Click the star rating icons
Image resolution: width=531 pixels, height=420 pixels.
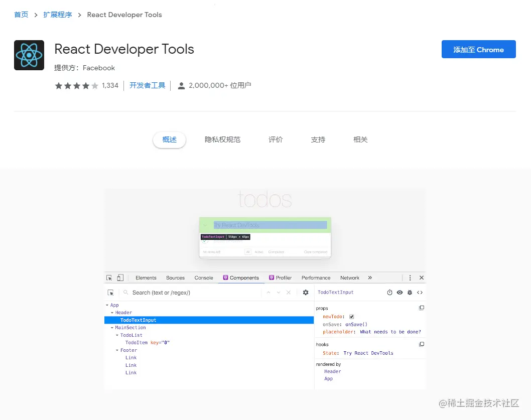76,86
